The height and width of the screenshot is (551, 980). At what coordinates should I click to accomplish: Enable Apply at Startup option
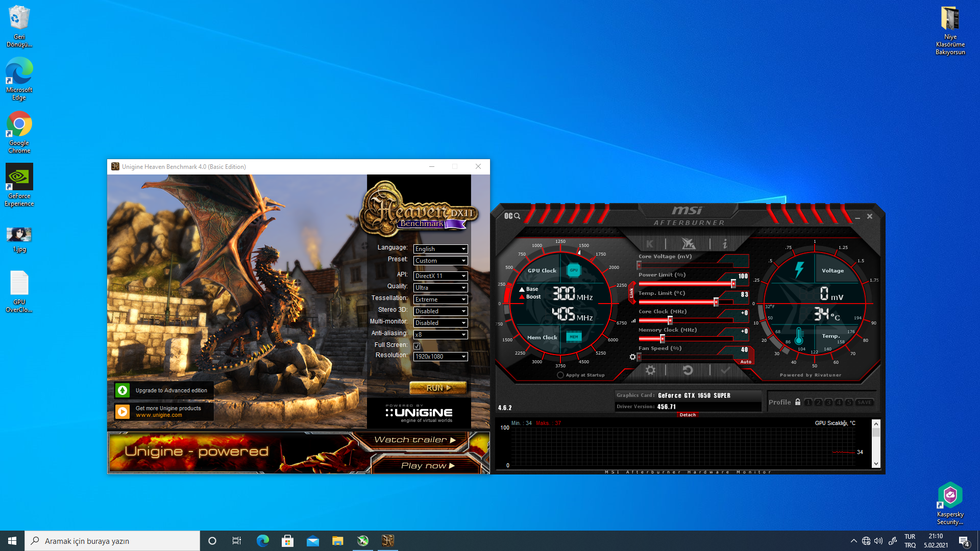(x=560, y=375)
